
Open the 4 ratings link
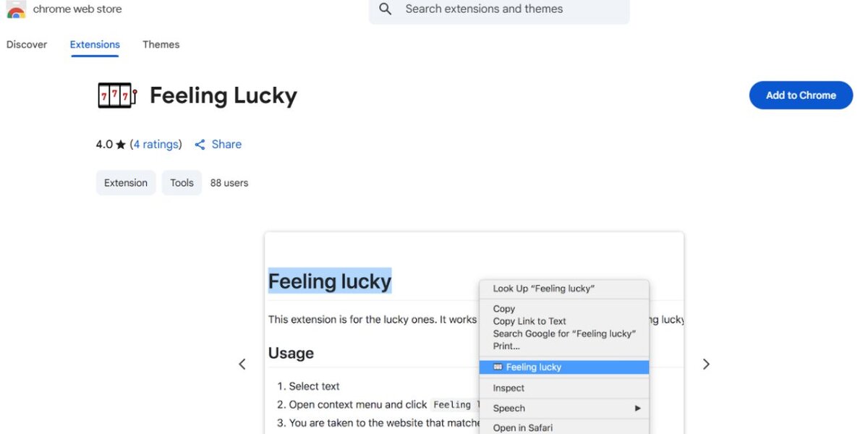click(156, 144)
